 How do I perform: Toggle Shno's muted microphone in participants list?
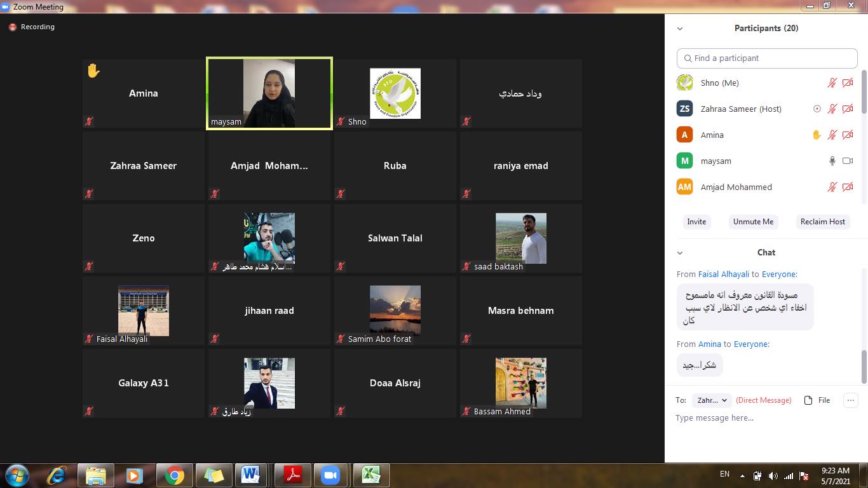[x=832, y=83]
